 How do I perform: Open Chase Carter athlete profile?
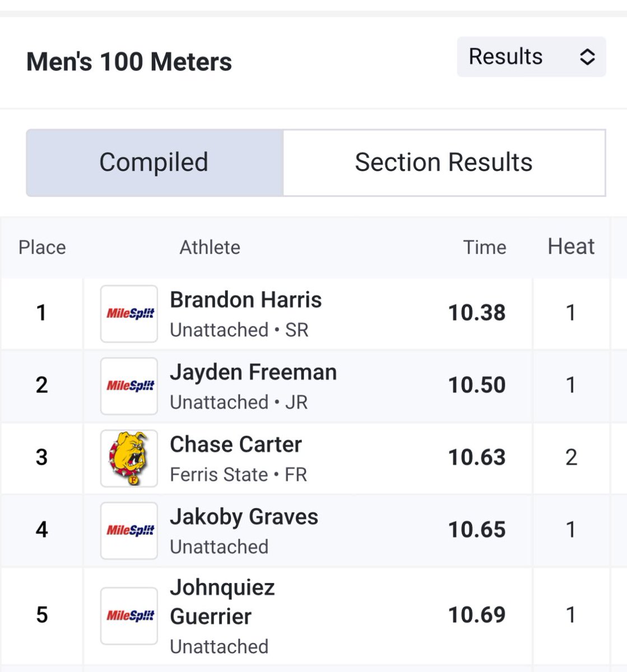235,445
